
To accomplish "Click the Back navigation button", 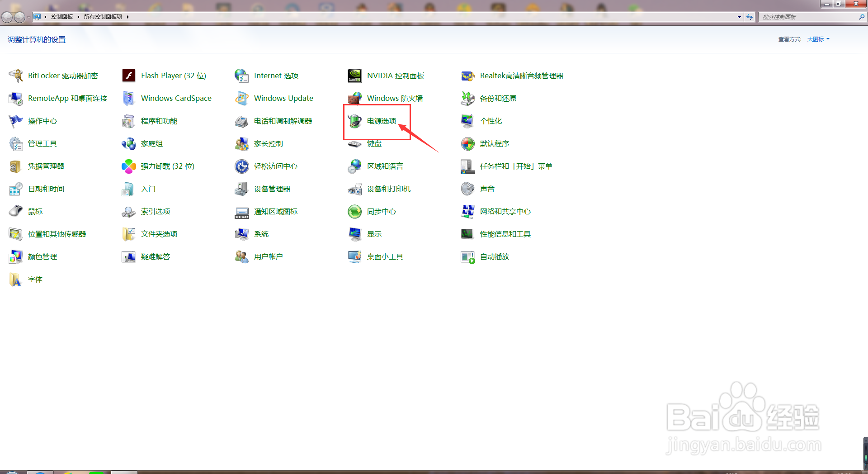I will [7, 17].
